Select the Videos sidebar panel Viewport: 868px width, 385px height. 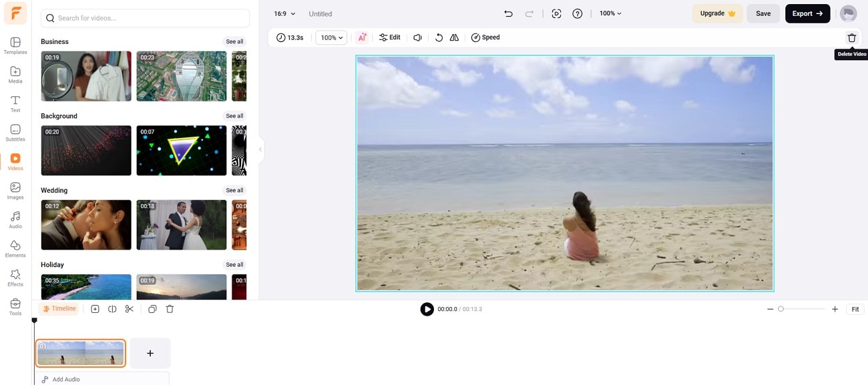[x=15, y=161]
